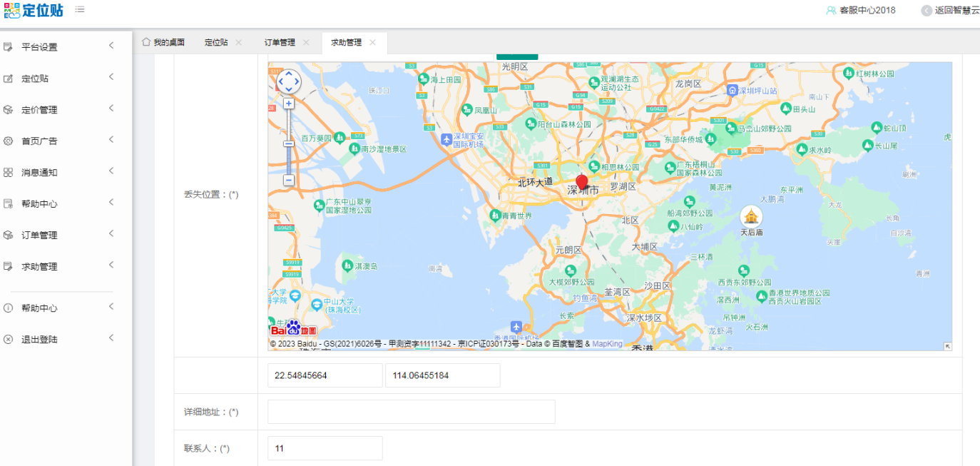
Task: Close the 订单管理 tab with its X
Action: click(306, 43)
